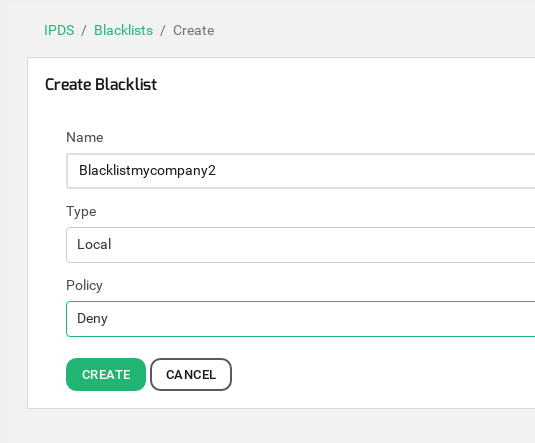Click the slash separator after IPDS
535x443 pixels.
pos(84,30)
